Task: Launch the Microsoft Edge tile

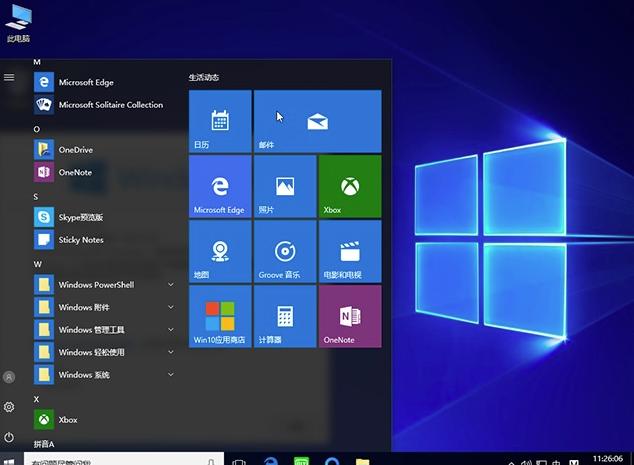Action: 220,186
